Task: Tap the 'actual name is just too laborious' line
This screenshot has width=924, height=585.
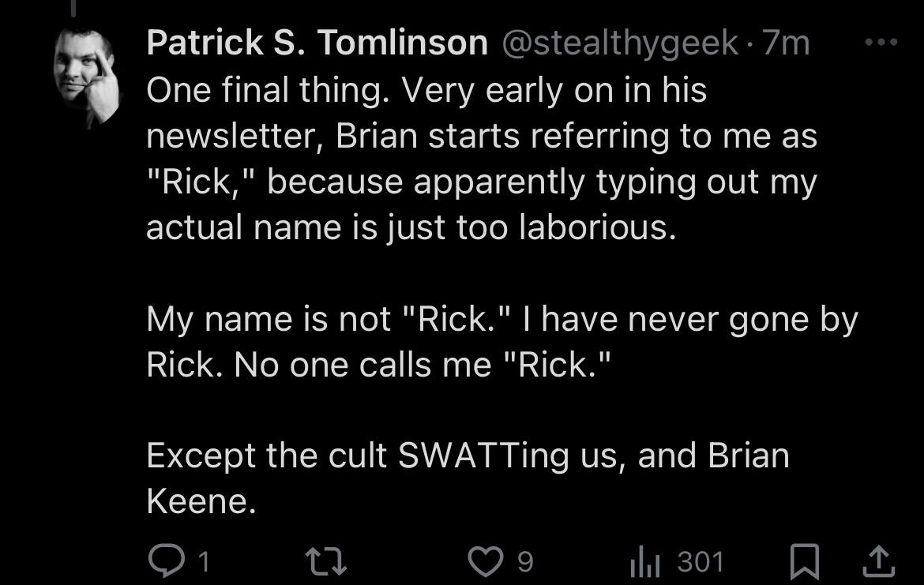Action: click(x=411, y=229)
